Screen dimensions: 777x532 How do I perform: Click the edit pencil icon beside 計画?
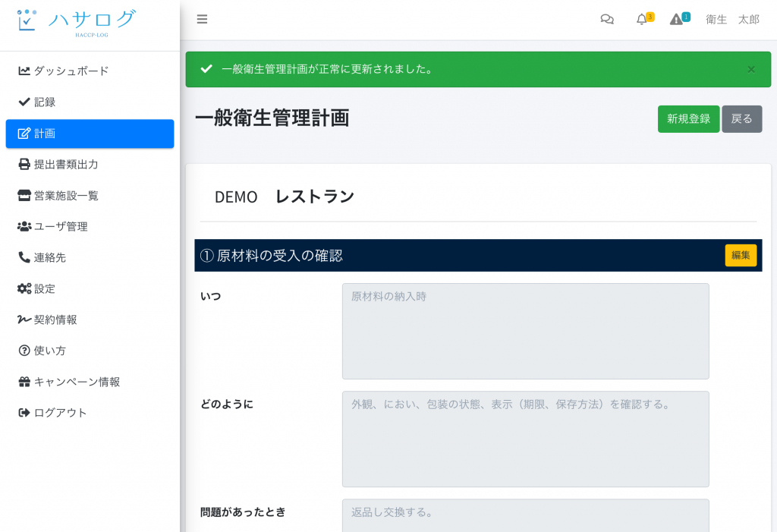[x=24, y=134]
